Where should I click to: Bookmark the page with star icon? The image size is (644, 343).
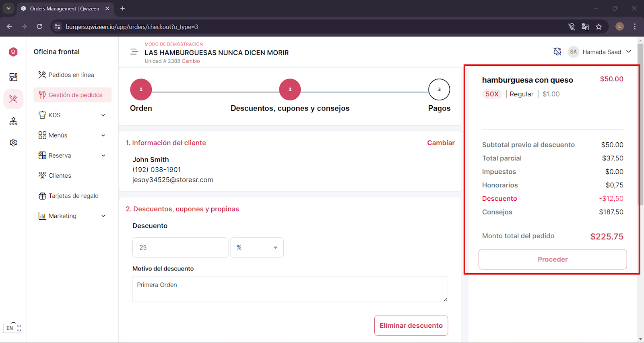599,27
